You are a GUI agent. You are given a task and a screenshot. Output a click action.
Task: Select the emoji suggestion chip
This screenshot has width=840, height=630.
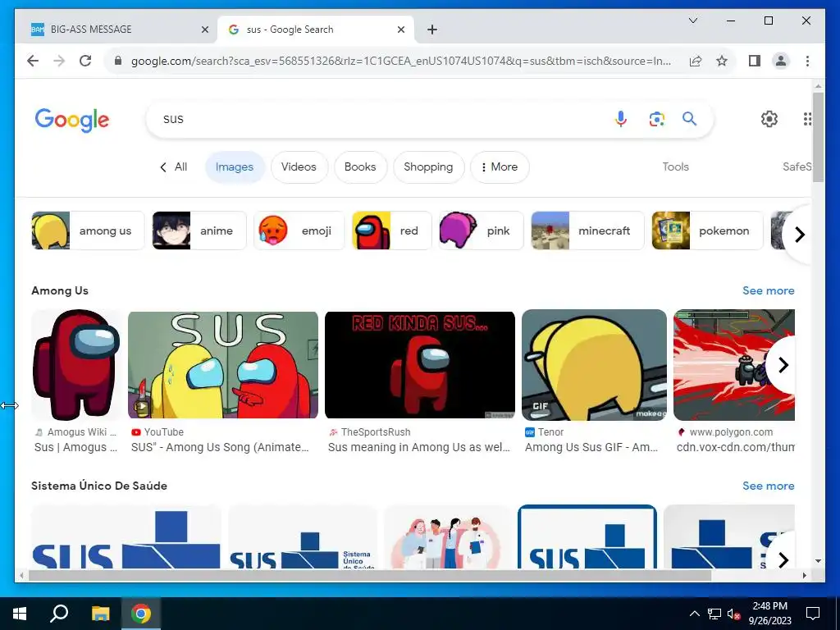point(299,231)
